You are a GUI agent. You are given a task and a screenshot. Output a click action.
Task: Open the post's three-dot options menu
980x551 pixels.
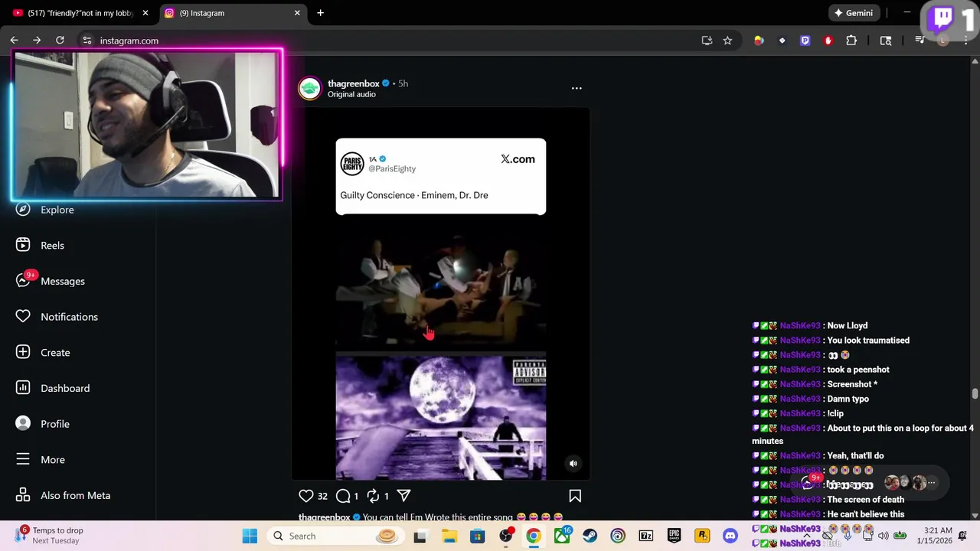click(x=577, y=88)
